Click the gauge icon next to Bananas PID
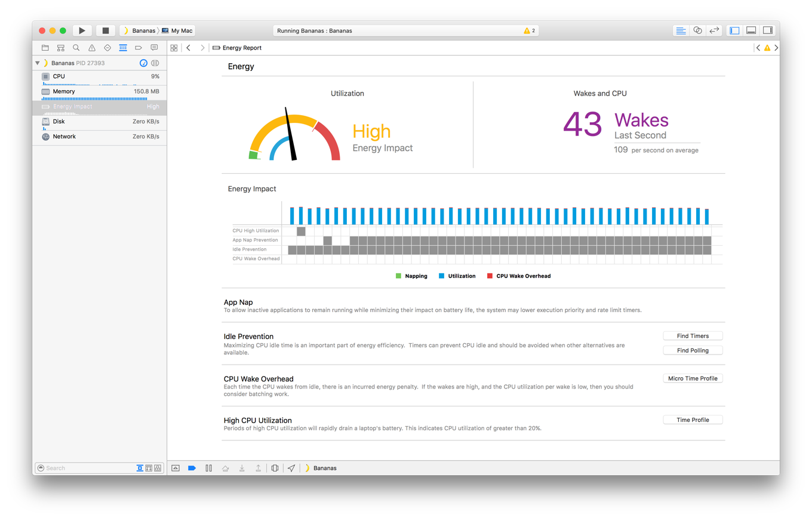The image size is (812, 521). (143, 63)
